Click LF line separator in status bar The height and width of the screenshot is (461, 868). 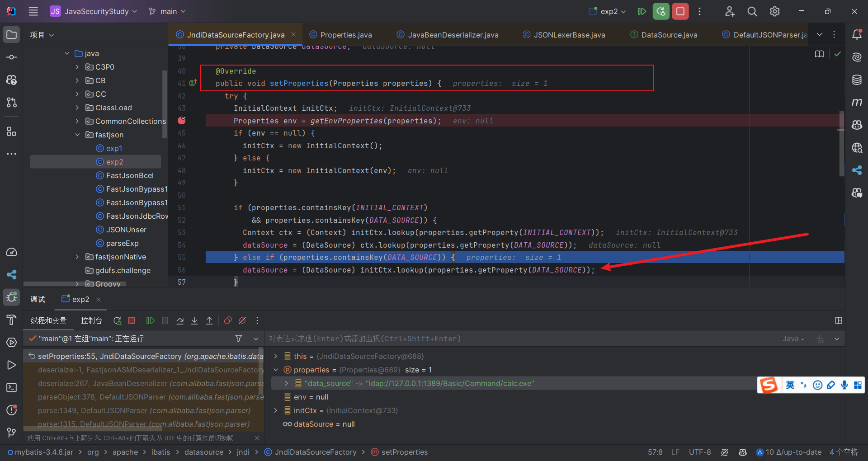[x=675, y=452]
